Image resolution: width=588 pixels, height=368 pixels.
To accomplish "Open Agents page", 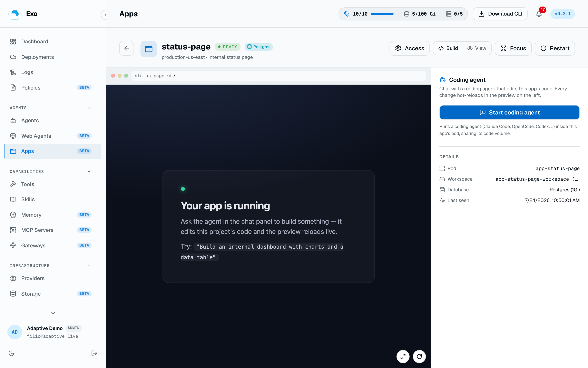I will tap(53, 120).
